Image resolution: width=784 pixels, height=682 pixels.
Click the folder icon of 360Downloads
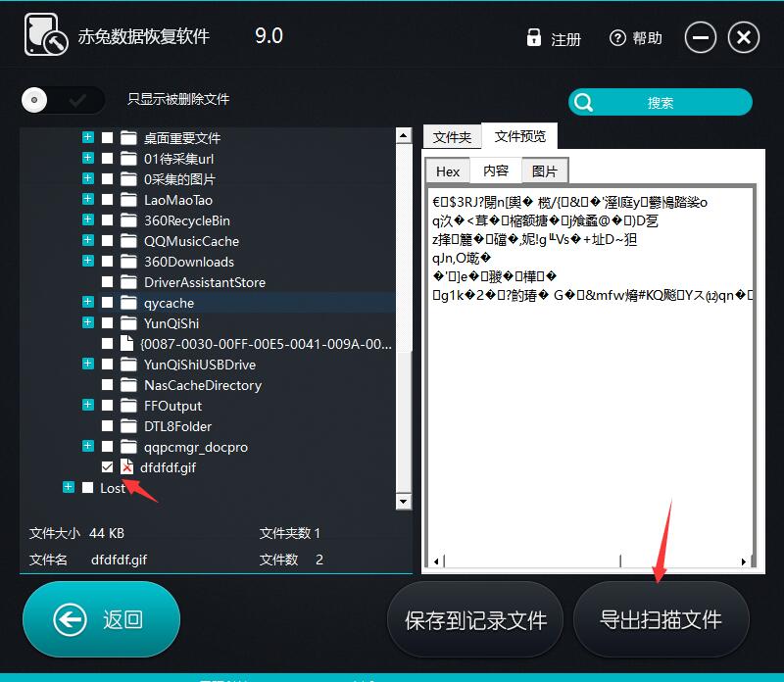pos(128,262)
